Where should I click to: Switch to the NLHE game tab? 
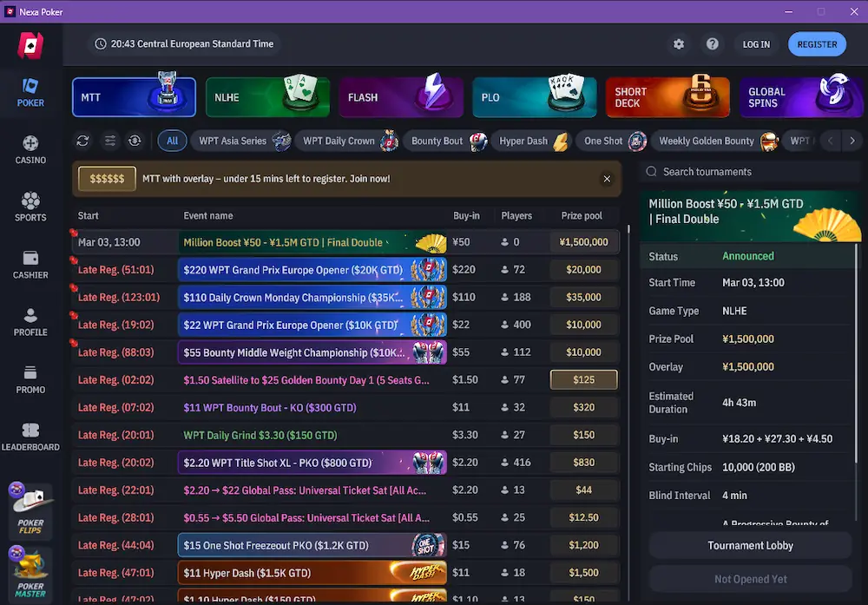(267, 95)
